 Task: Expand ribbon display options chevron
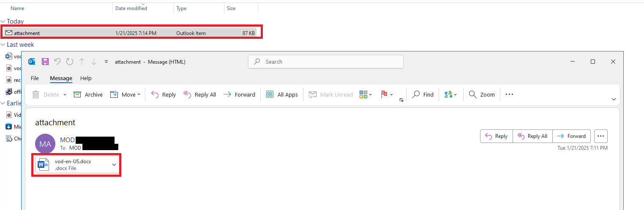tap(614, 99)
